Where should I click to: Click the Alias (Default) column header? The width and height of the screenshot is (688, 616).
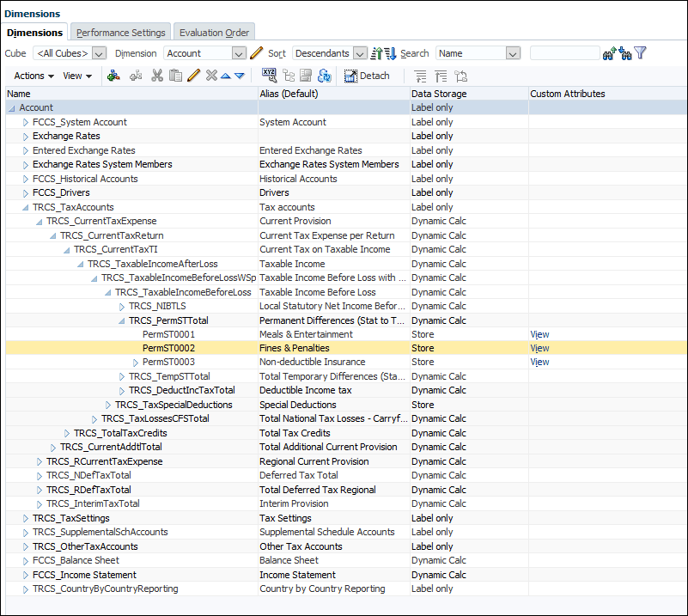point(334,94)
